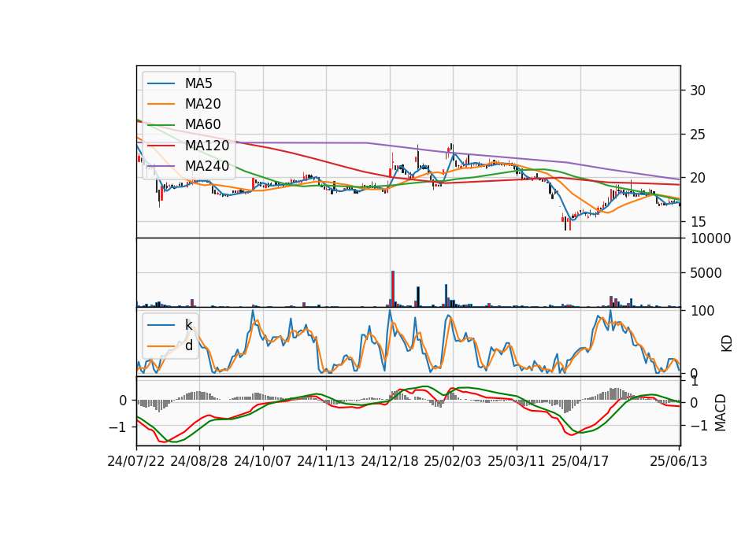This screenshot has width=756, height=543.
Task: Click the MA240 legend label
Action: [207, 166]
